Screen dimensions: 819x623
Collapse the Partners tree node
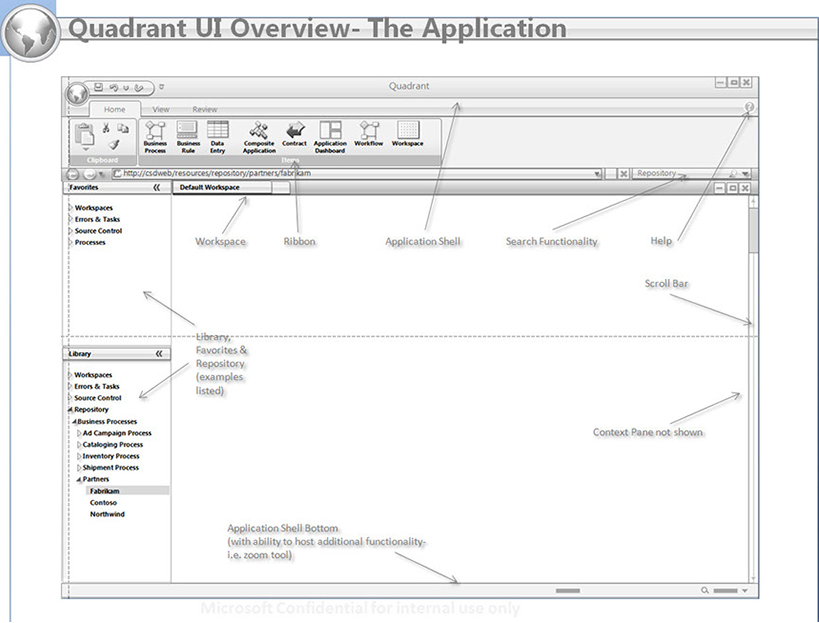point(79,479)
